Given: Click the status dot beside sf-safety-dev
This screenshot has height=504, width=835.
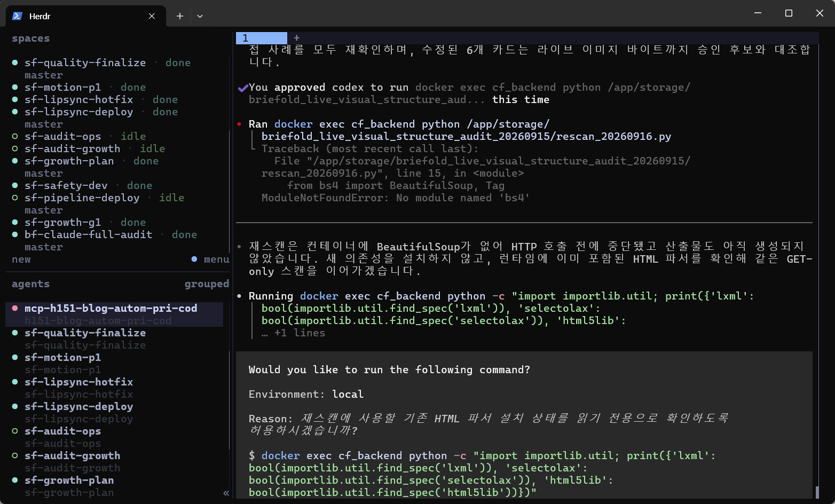Looking at the screenshot, I should [15, 185].
